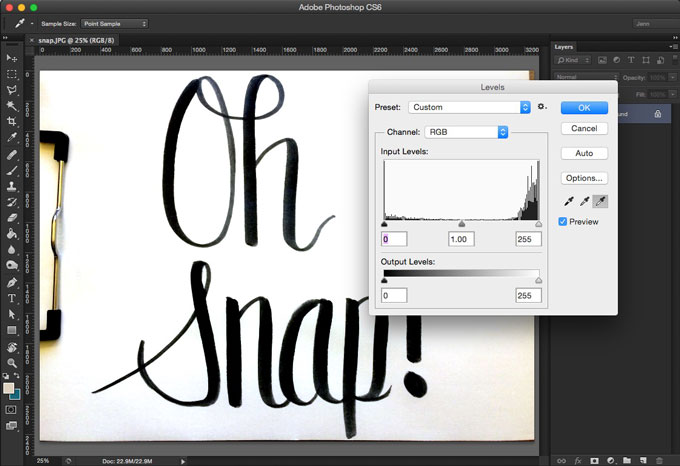
Task: Select the Move tool
Action: [12, 58]
